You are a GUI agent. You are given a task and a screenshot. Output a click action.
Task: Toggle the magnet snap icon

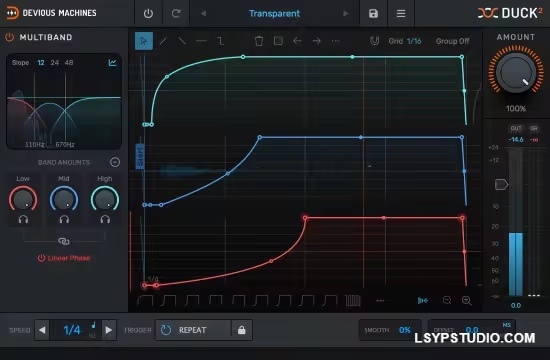tap(374, 41)
